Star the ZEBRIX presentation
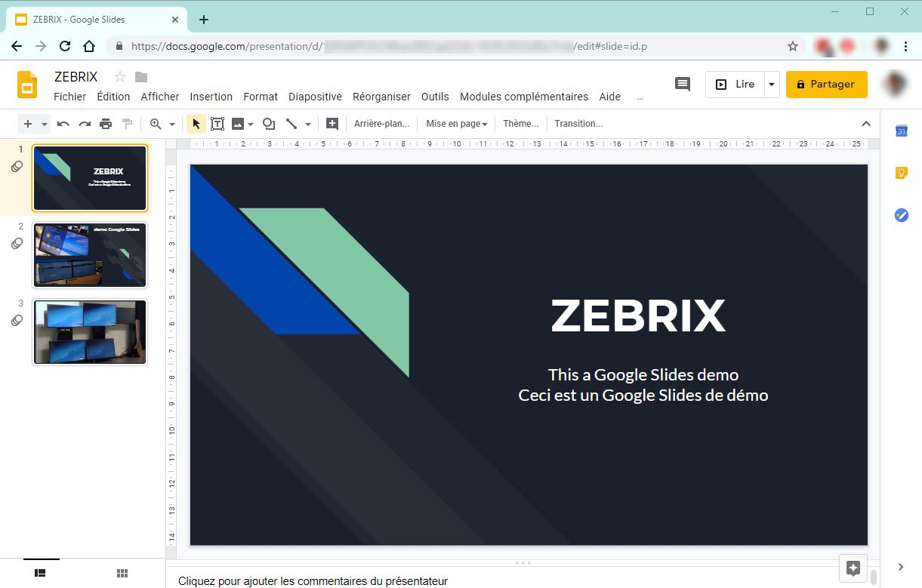Viewport: 922px width, 588px height. coord(119,77)
